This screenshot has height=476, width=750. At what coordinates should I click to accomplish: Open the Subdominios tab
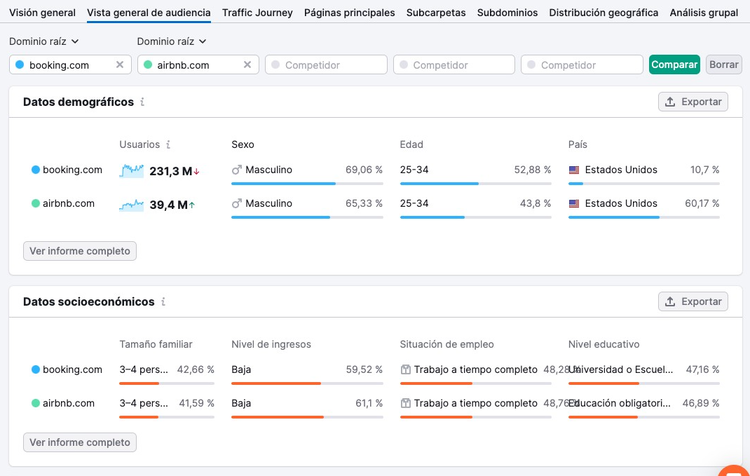coord(507,12)
